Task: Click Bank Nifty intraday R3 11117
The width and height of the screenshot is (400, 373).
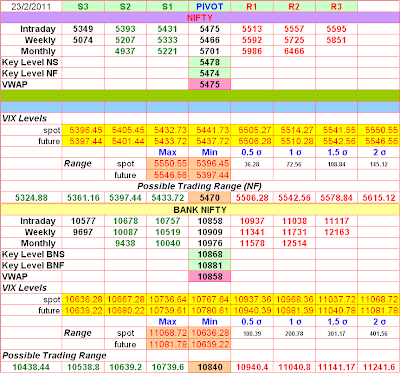Action: tap(336, 221)
